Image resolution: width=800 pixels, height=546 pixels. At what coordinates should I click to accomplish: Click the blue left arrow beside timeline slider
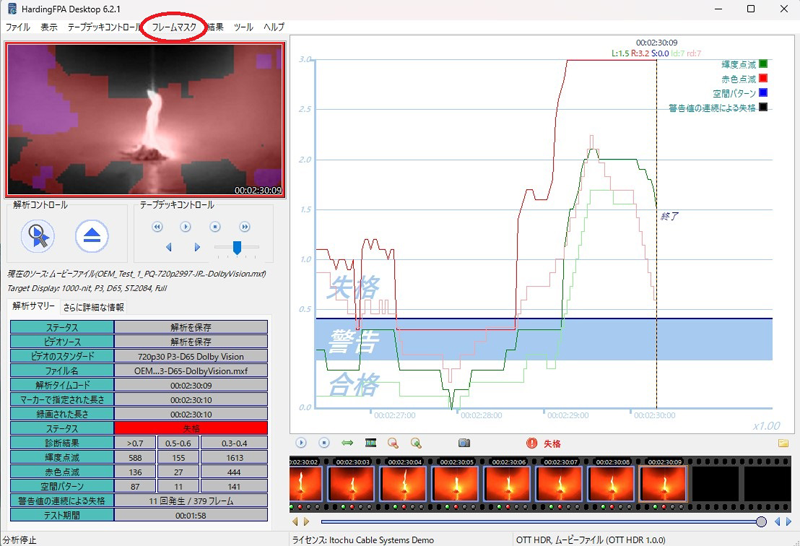coord(778,522)
